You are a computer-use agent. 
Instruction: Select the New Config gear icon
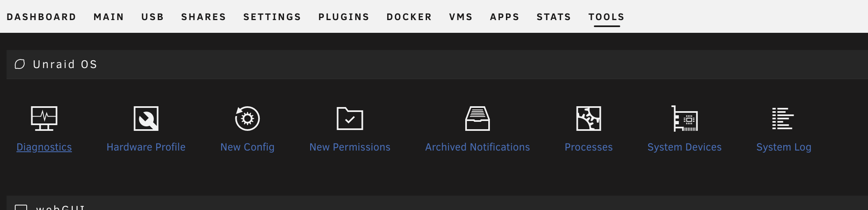coord(247,119)
